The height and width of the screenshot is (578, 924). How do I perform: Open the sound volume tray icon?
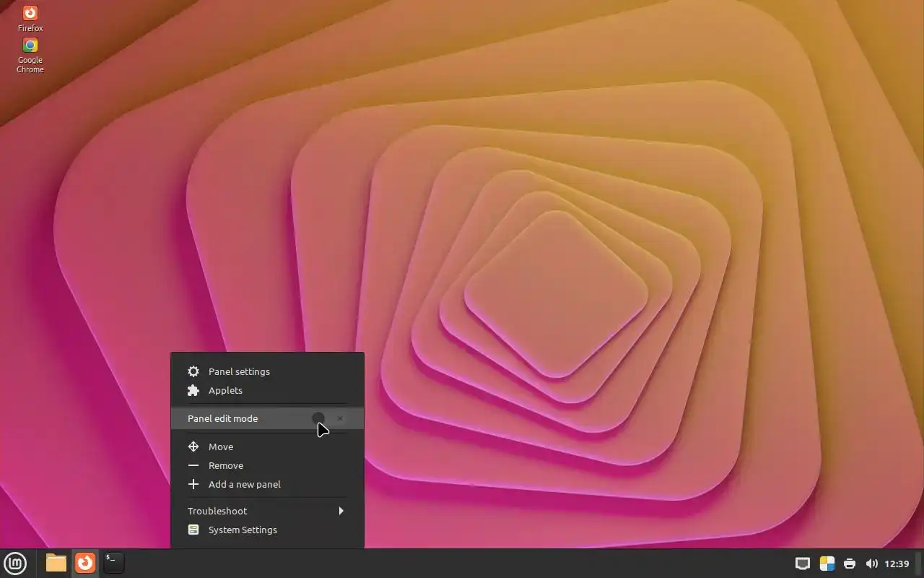point(871,564)
